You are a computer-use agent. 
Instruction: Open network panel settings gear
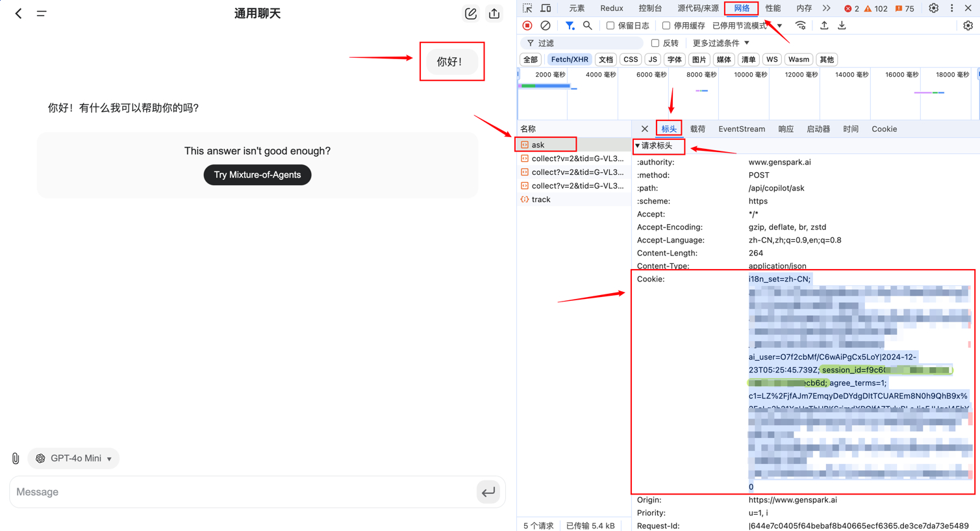pyautogui.click(x=968, y=25)
